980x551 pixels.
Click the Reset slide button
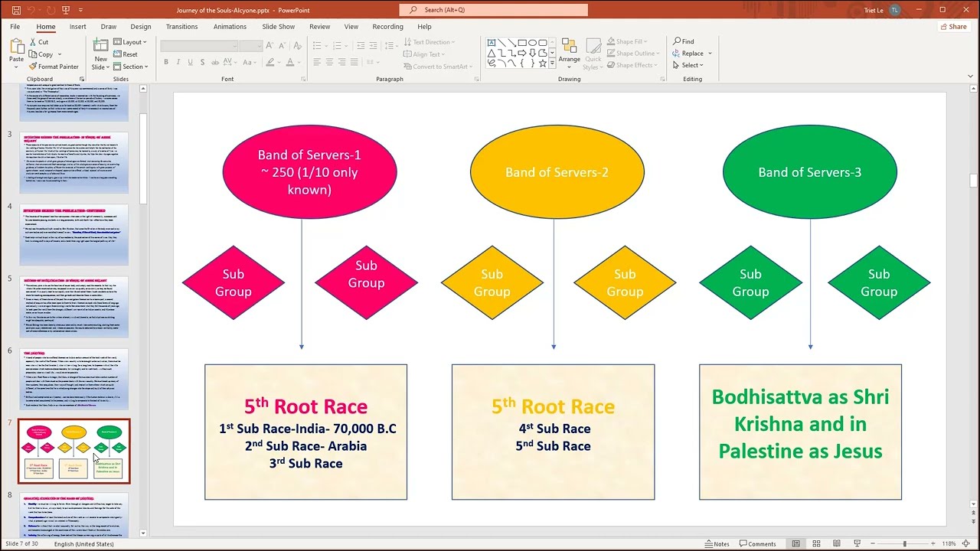click(x=126, y=54)
